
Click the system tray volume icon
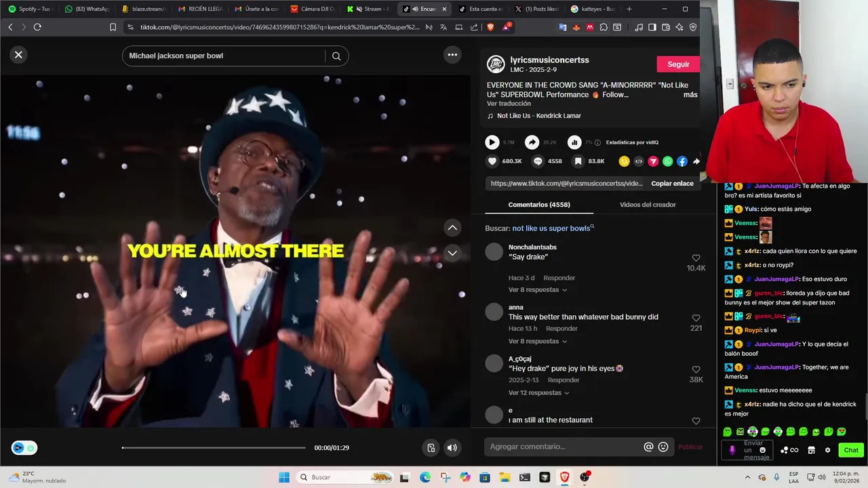pyautogui.click(x=821, y=477)
